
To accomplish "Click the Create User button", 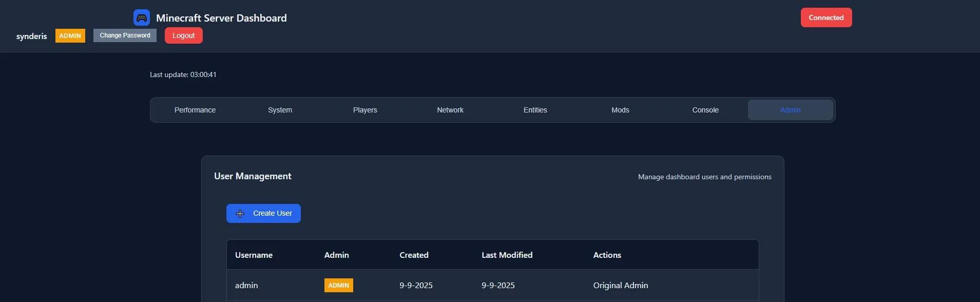I will click(x=263, y=213).
